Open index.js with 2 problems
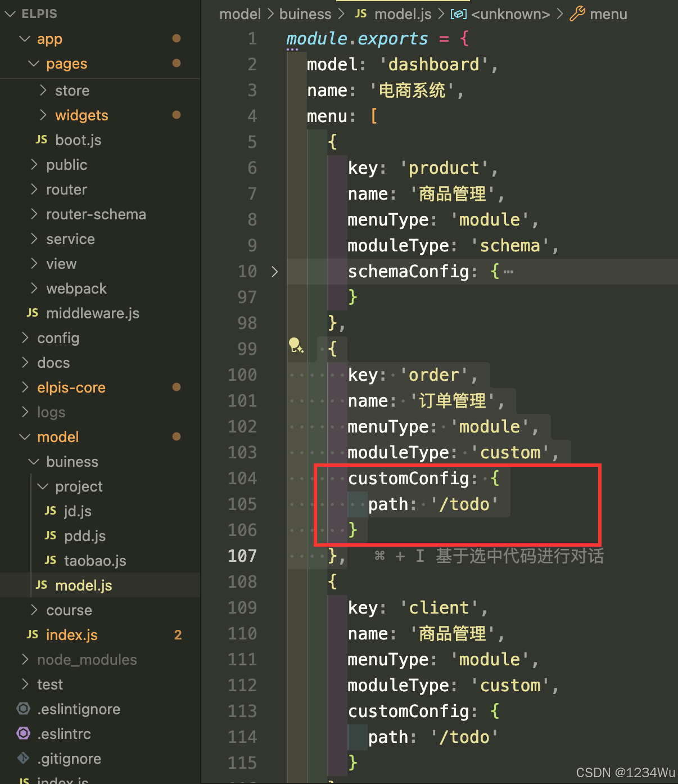Screen dimensions: 678x784 (72, 635)
